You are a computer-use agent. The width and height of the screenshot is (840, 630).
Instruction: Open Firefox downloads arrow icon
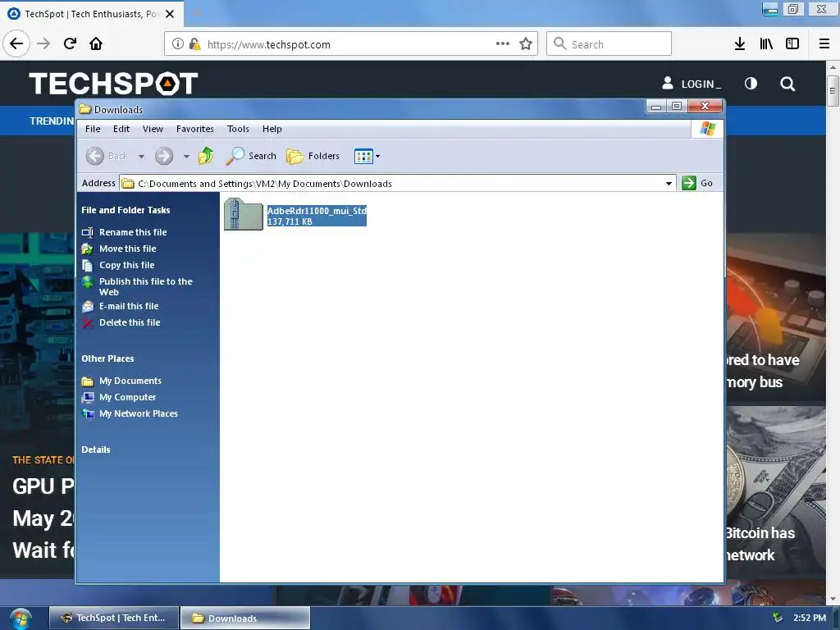click(740, 44)
